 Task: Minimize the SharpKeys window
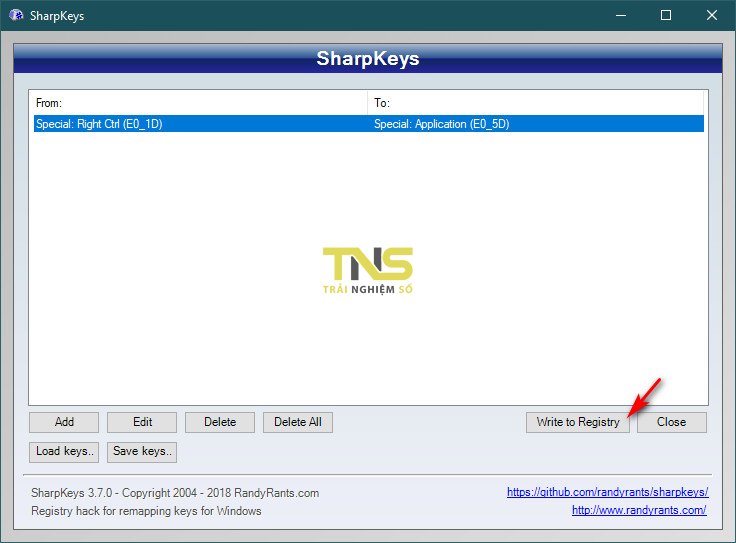pos(621,15)
